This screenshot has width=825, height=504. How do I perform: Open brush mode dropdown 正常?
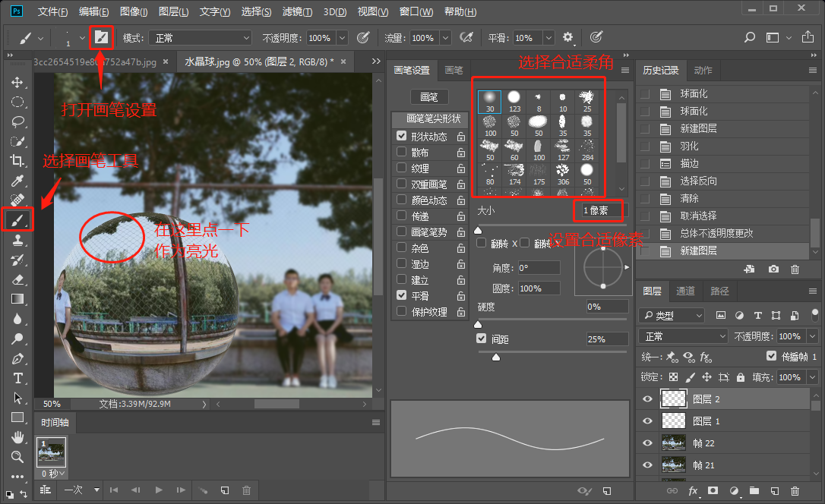200,38
